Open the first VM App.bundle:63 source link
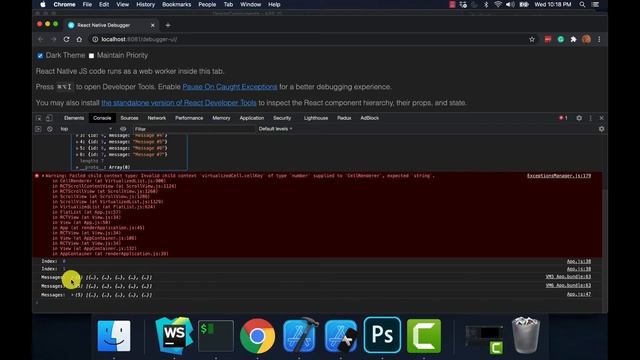The width and height of the screenshot is (640, 360). click(568, 277)
